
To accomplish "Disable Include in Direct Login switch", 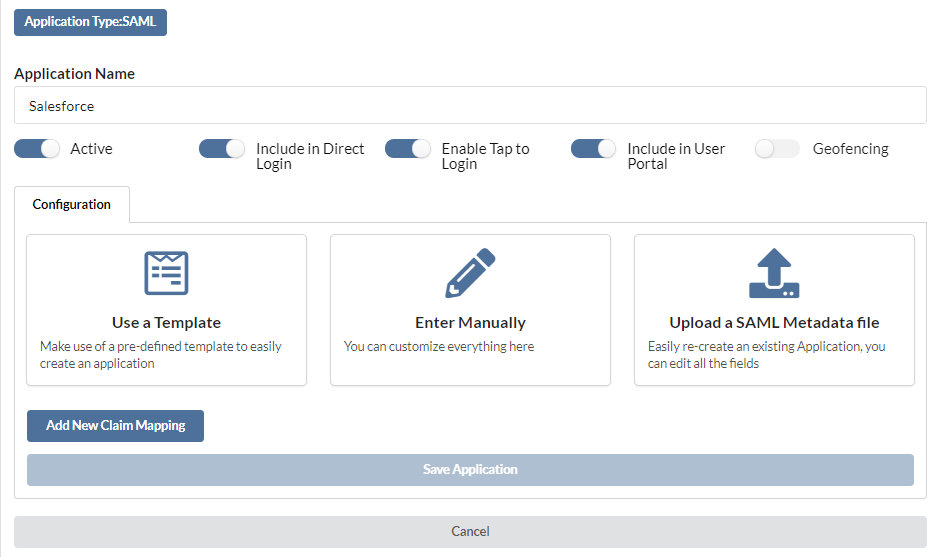I will (222, 149).
